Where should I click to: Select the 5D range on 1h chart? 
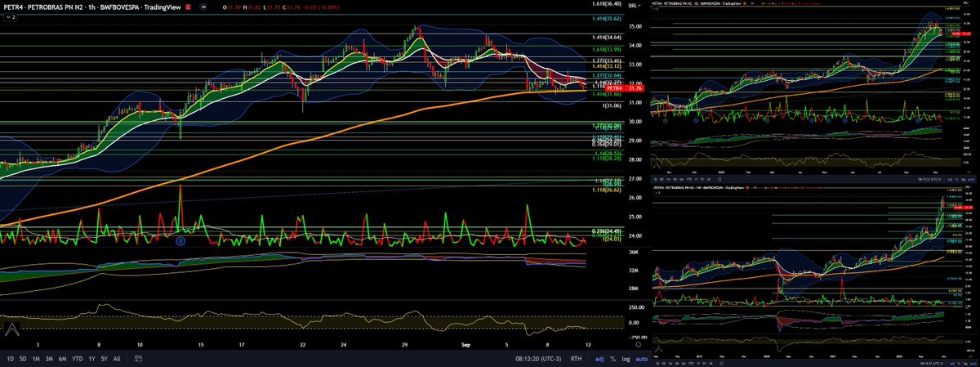tap(23, 358)
